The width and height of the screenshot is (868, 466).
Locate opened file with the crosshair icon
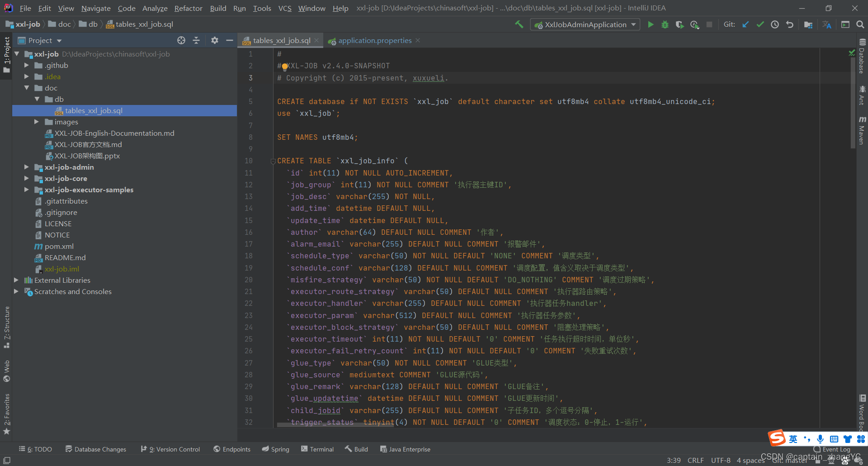(x=181, y=40)
